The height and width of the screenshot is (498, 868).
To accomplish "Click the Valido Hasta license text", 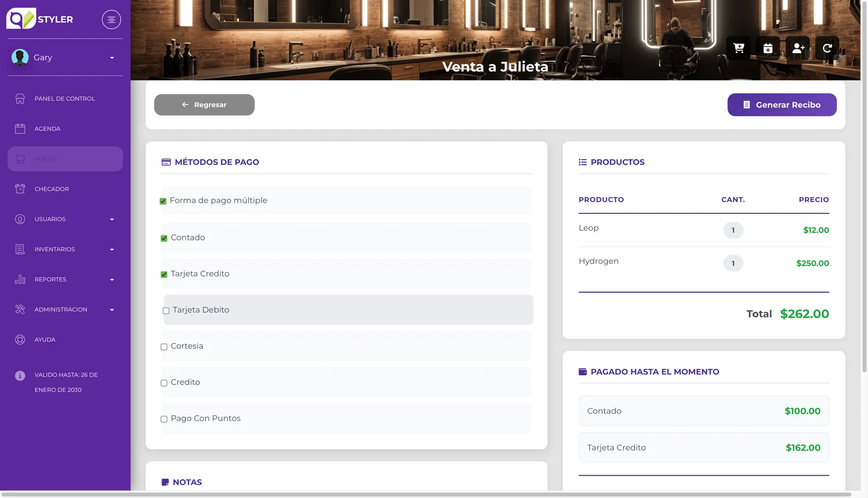I will pos(66,382).
